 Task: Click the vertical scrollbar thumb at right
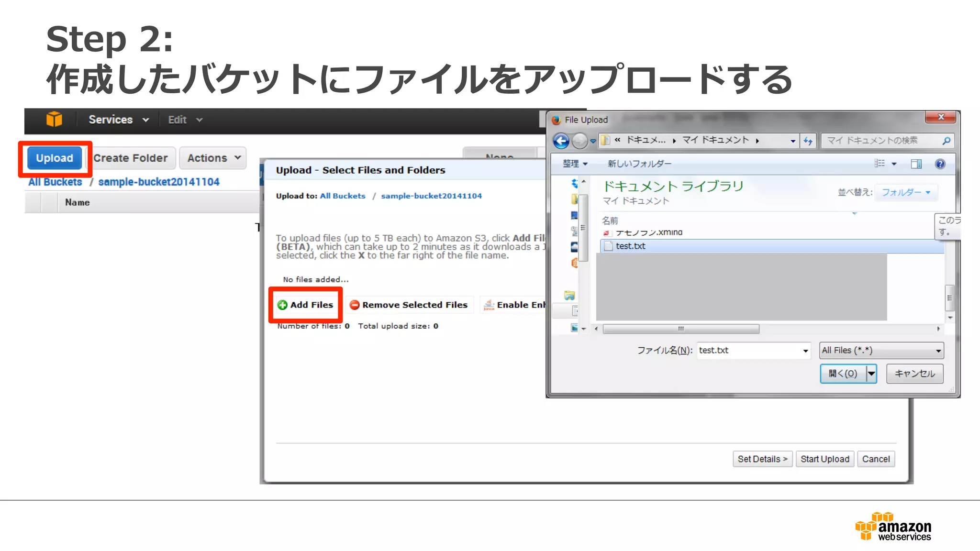950,298
